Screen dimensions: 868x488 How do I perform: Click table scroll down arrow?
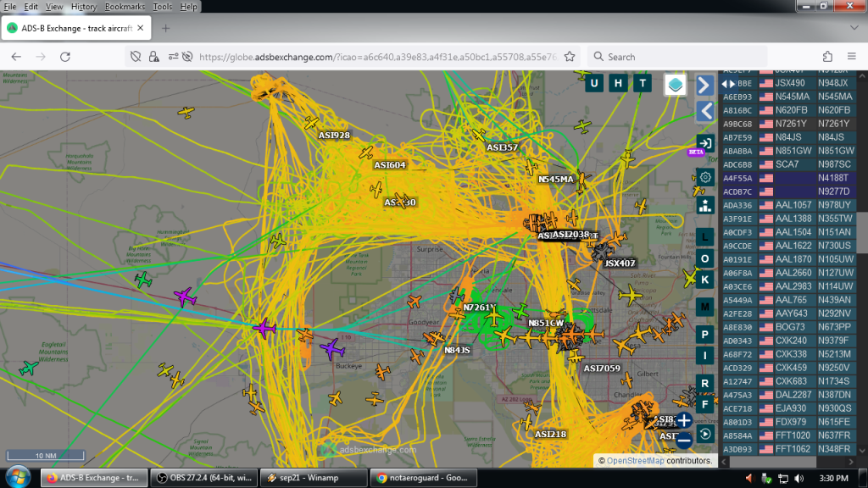862,451
